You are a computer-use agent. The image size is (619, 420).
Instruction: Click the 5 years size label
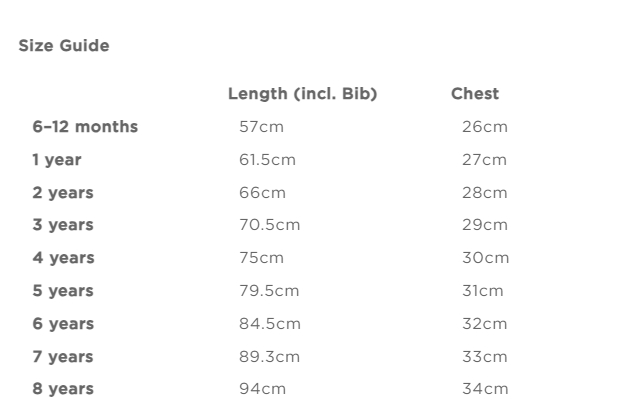[x=63, y=291]
